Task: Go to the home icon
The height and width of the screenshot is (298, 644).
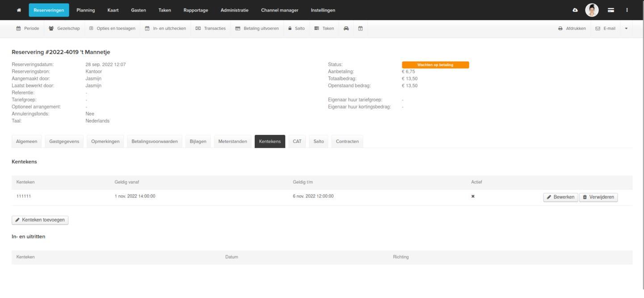Action: tap(19, 10)
